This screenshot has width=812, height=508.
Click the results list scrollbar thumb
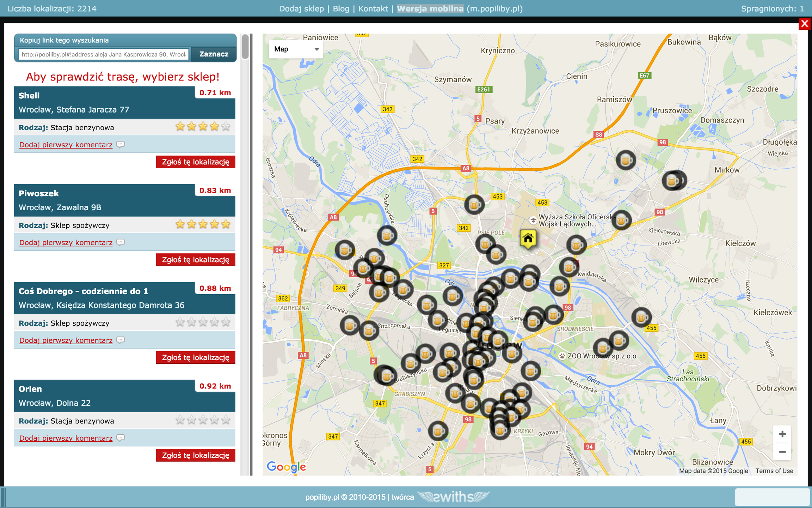coord(245,47)
